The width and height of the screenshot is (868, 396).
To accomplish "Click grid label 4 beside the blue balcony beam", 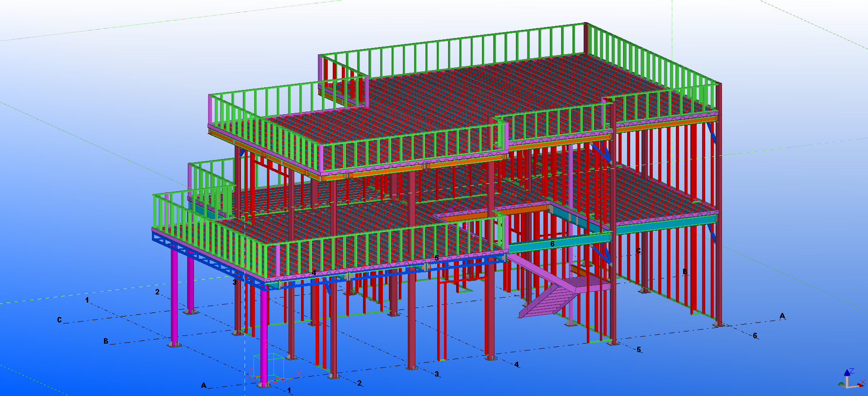I will tap(314, 273).
